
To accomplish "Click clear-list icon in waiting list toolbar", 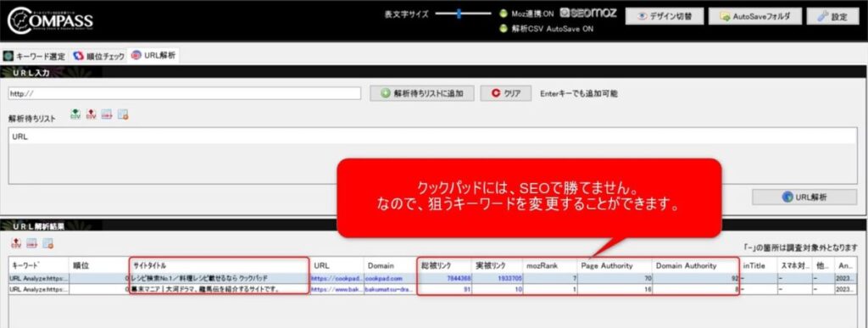I will click(123, 114).
